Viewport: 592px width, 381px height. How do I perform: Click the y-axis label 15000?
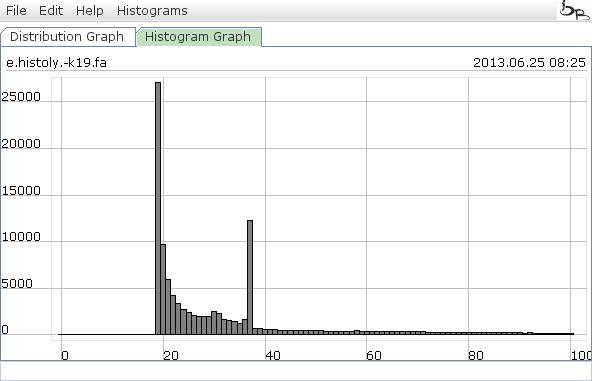click(21, 191)
